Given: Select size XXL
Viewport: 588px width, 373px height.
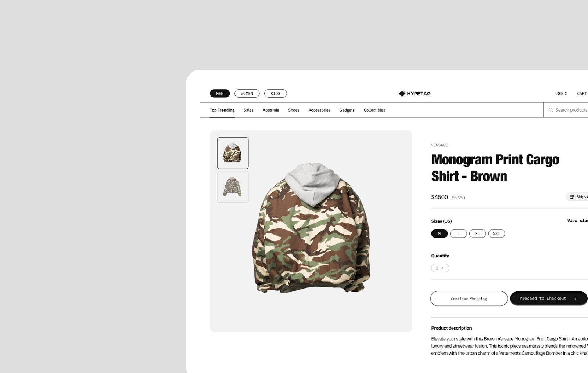Looking at the screenshot, I should 496,233.
